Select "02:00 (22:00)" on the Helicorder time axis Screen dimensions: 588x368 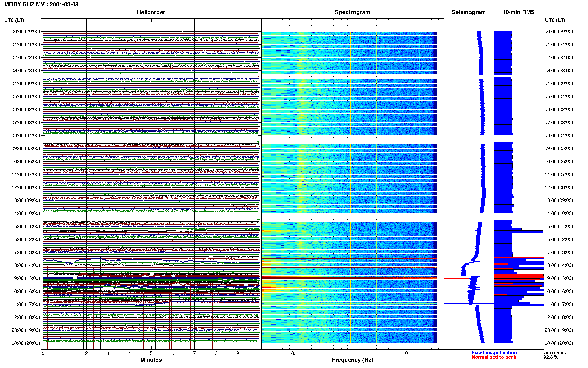pos(26,57)
